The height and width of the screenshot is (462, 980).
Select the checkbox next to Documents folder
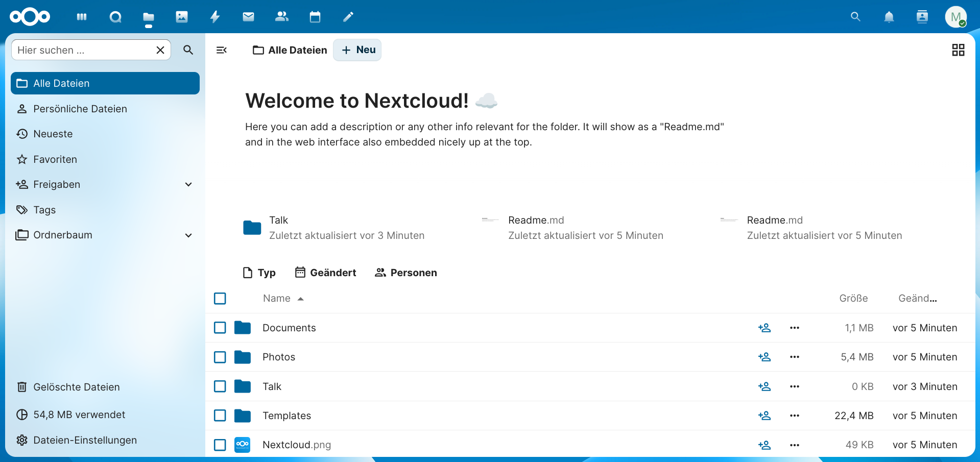tap(220, 328)
